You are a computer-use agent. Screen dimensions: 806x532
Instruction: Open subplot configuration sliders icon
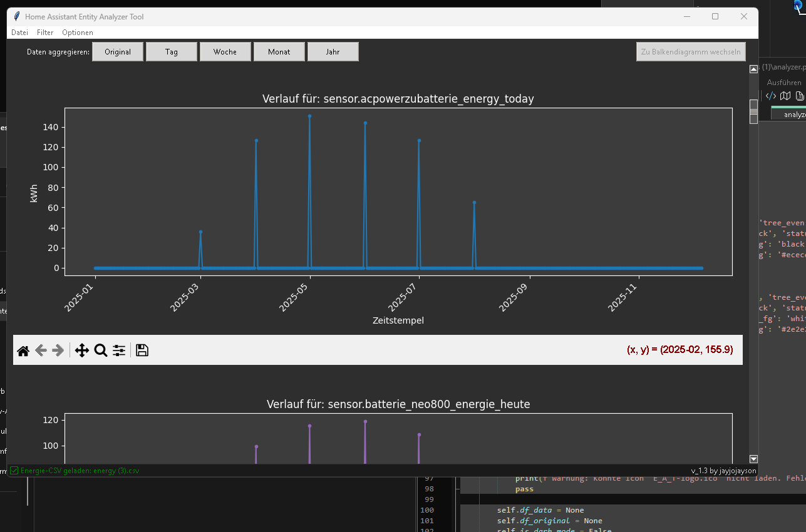coord(119,350)
